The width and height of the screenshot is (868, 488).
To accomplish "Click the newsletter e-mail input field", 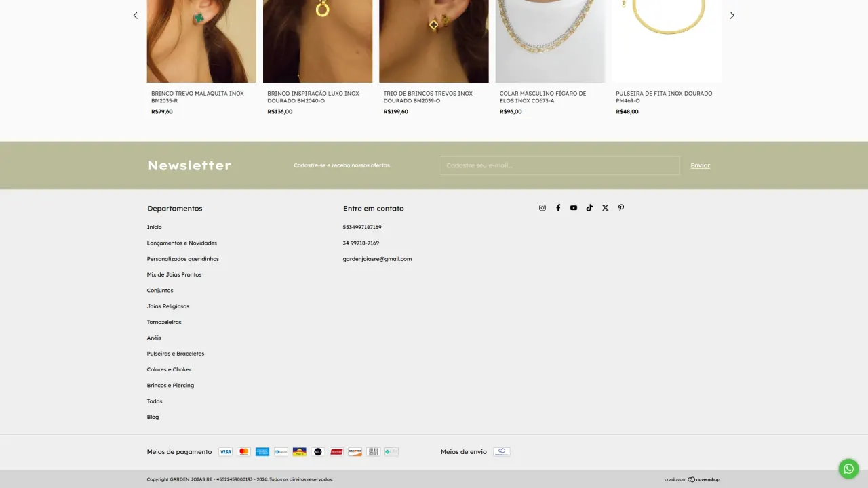I will [560, 165].
